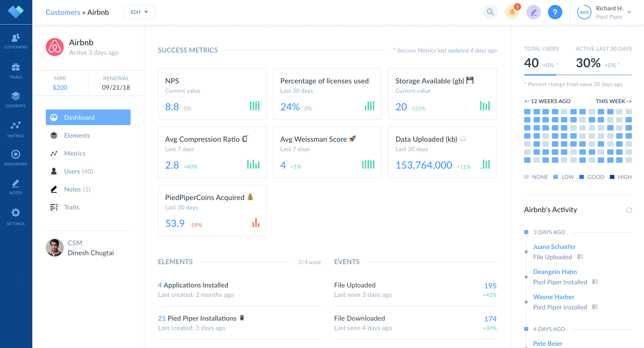Open the File Uploaded event row
Image resolution: width=644 pixels, height=348 pixels.
[x=416, y=290]
